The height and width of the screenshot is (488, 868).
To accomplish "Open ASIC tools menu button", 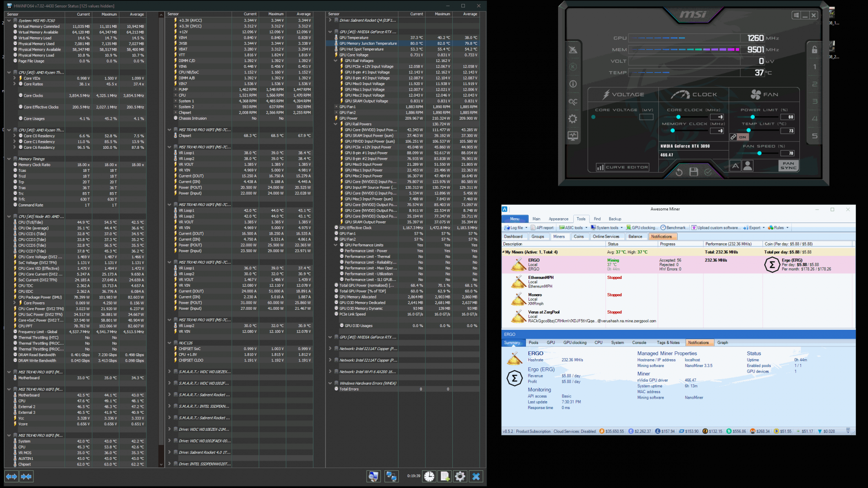I will 573,228.
